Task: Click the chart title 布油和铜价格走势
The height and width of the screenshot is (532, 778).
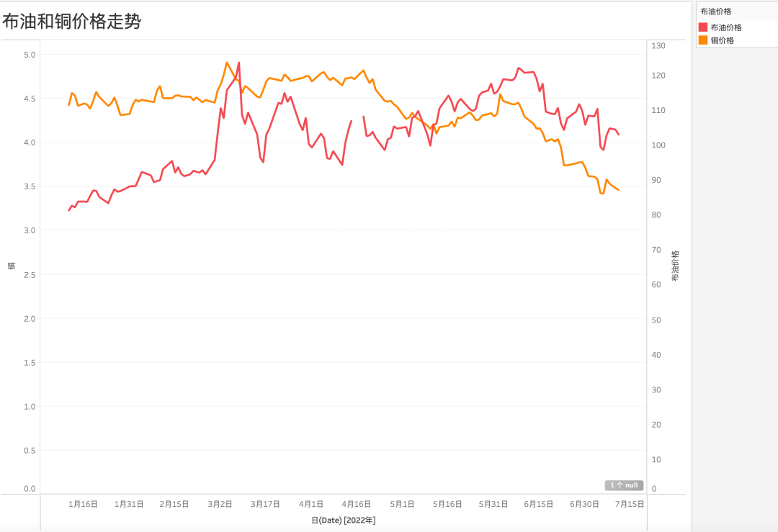Action: tap(71, 22)
